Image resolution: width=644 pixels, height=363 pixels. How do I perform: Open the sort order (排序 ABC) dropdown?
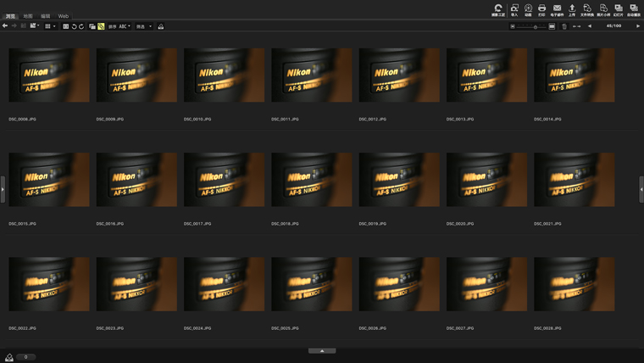pyautogui.click(x=119, y=26)
